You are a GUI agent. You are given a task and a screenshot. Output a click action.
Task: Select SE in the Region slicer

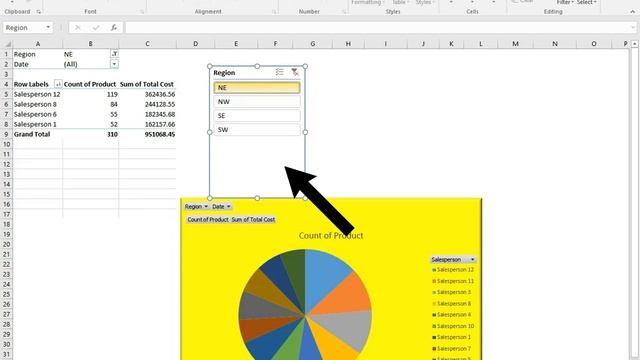click(257, 116)
